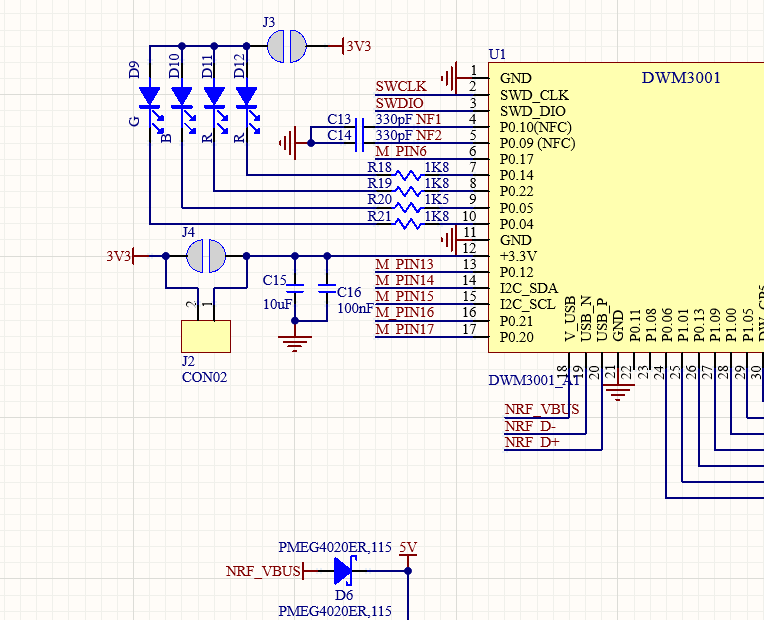Select the M_PIN6 net label
The image size is (764, 620).
click(400, 151)
